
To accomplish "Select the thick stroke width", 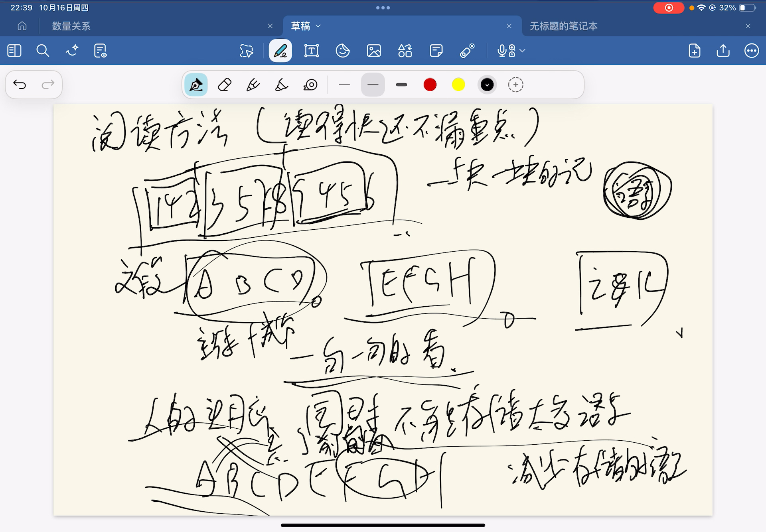I will [401, 85].
